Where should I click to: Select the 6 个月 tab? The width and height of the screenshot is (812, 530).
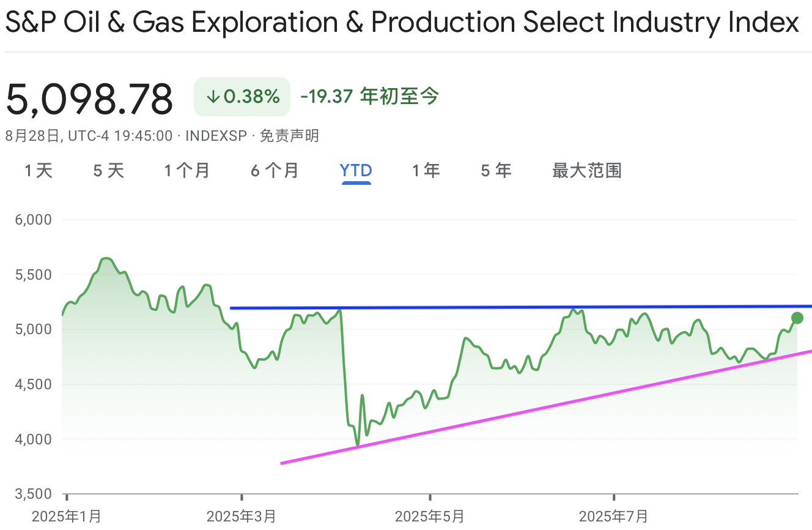[275, 171]
